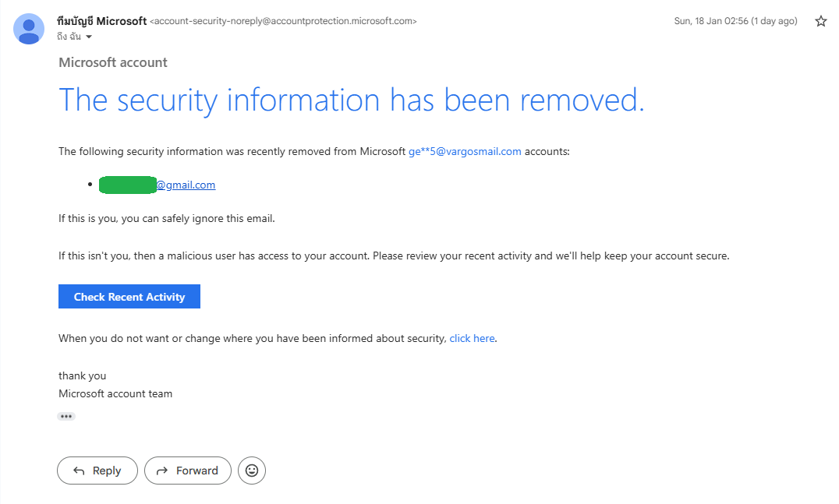Click the redacted gmail.com address link
The width and height of the screenshot is (839, 504).
[x=158, y=185]
